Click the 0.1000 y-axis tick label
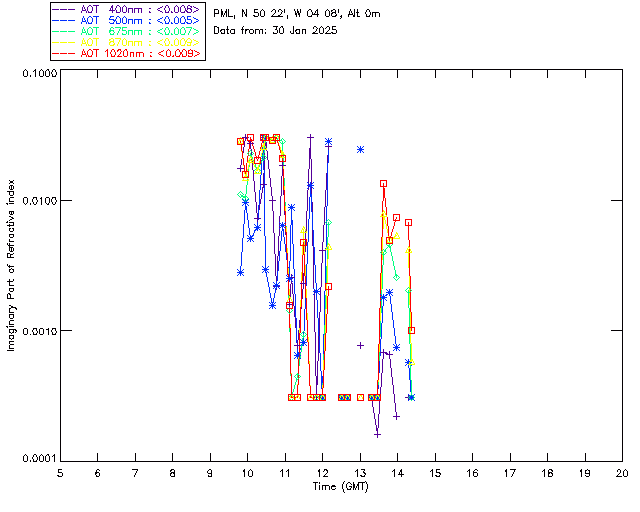640x512 pixels. (39, 73)
